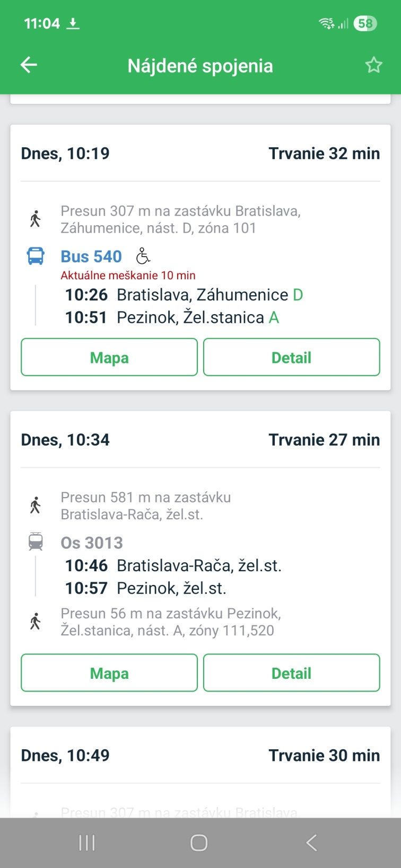The image size is (401, 868).
Task: Add connection to favorites with star icon
Action: click(x=373, y=65)
